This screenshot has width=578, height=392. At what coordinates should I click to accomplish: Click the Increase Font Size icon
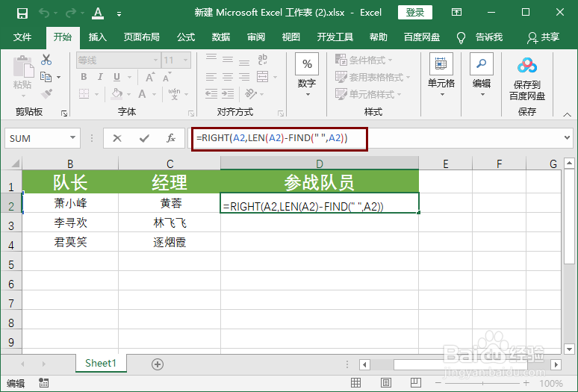149,78
